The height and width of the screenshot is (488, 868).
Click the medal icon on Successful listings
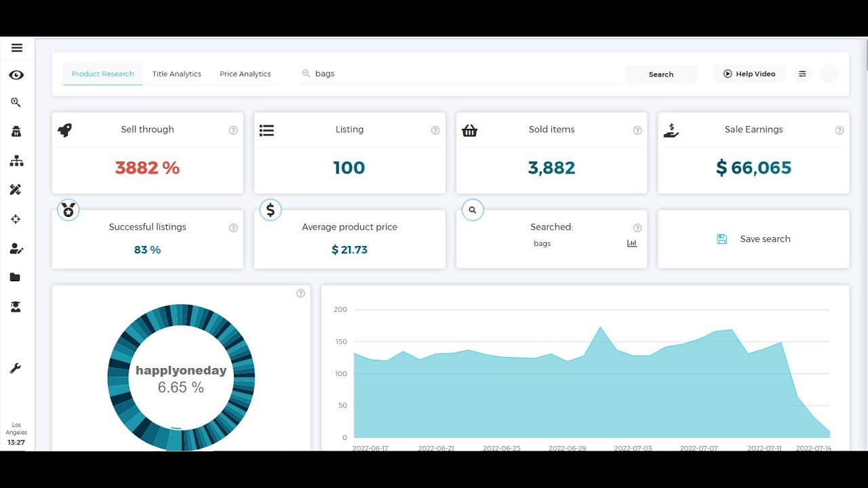click(68, 210)
